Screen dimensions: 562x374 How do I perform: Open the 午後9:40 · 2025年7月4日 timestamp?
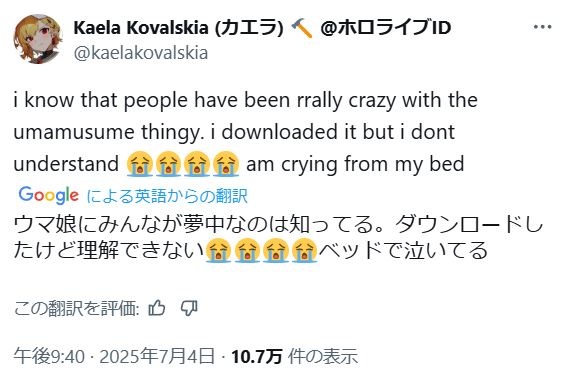[114, 356]
